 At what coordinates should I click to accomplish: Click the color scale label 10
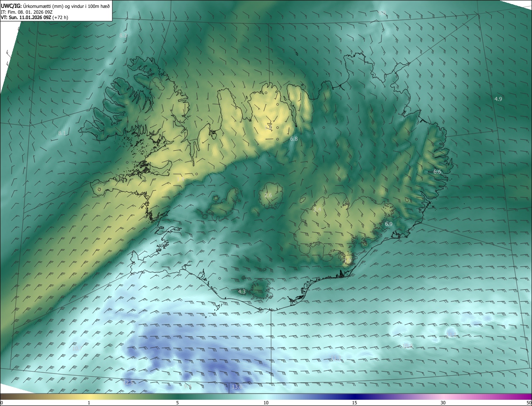click(x=266, y=403)
